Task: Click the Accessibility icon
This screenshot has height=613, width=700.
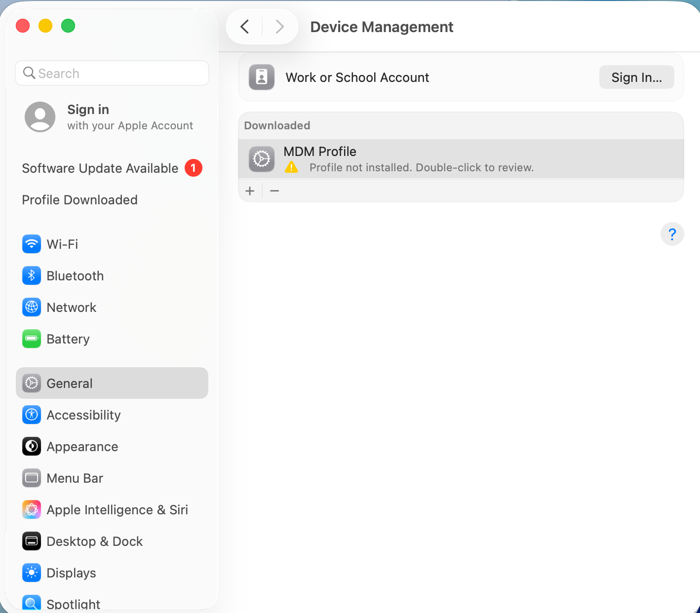Action: (x=31, y=415)
